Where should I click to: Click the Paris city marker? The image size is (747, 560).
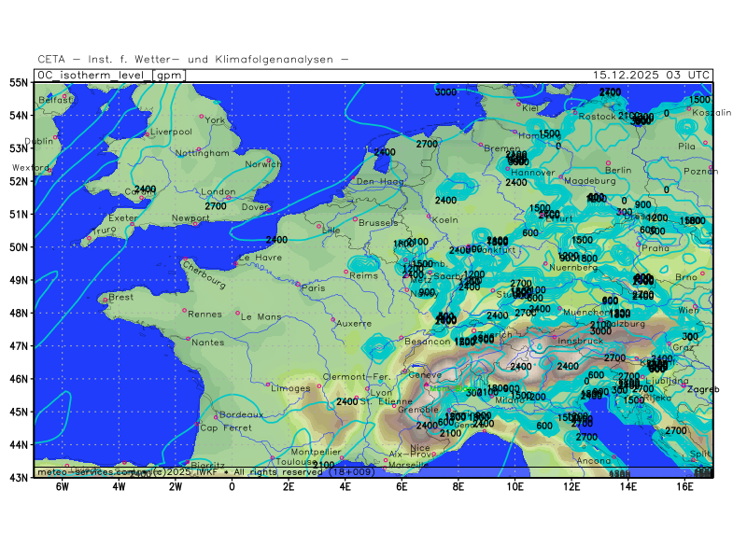pos(298,284)
